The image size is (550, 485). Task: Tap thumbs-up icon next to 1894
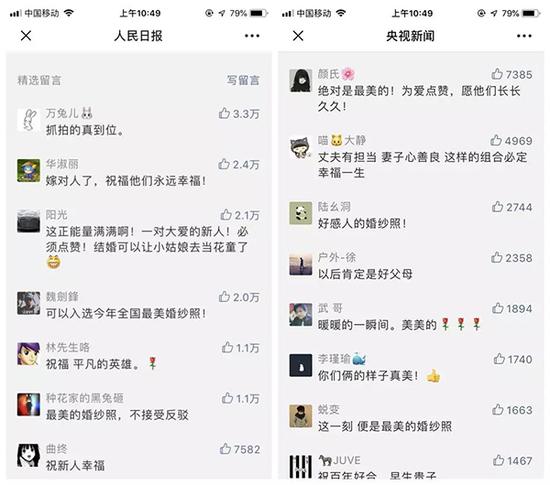coord(497,308)
